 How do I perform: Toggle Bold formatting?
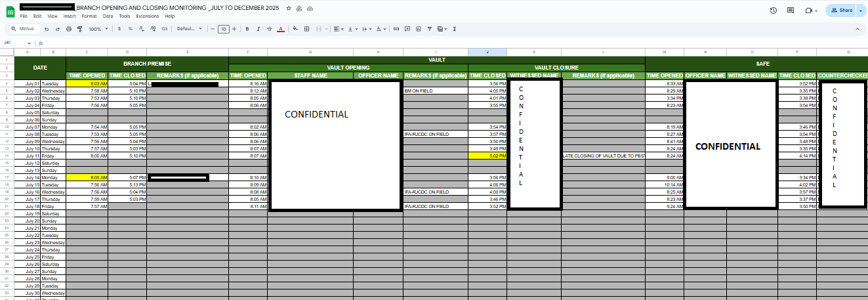click(247, 29)
